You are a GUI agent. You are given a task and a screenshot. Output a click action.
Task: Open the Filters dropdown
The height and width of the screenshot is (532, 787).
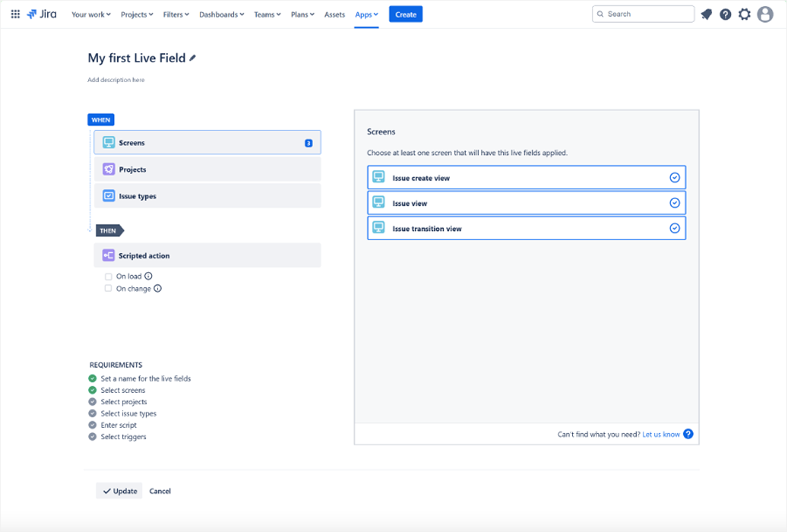[175, 15]
